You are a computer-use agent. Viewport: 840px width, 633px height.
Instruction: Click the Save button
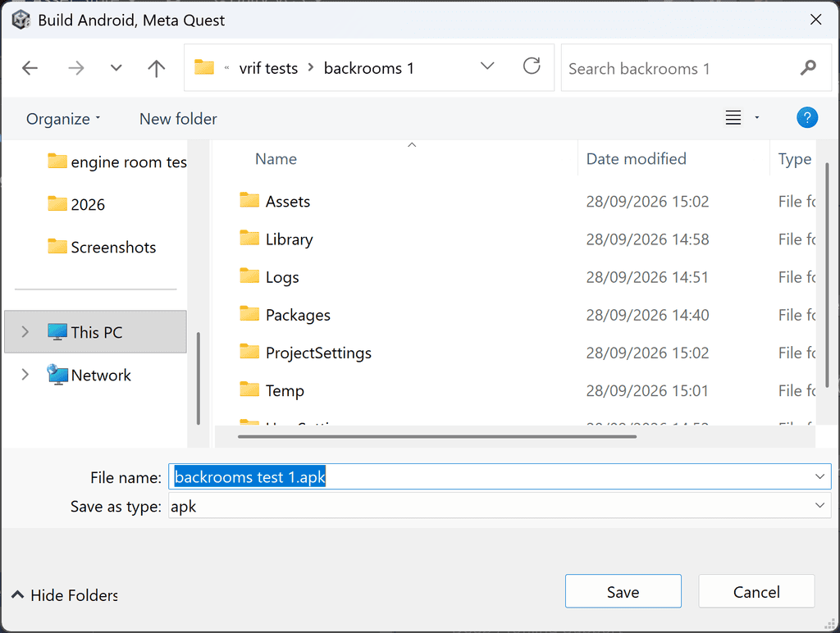(x=623, y=592)
